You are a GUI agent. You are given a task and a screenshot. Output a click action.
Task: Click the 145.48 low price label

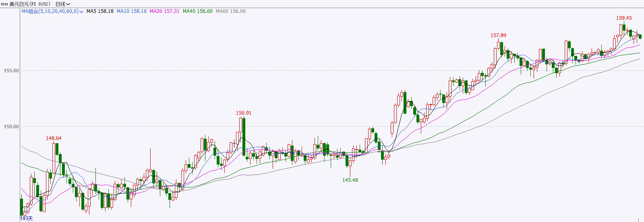coord(350,180)
